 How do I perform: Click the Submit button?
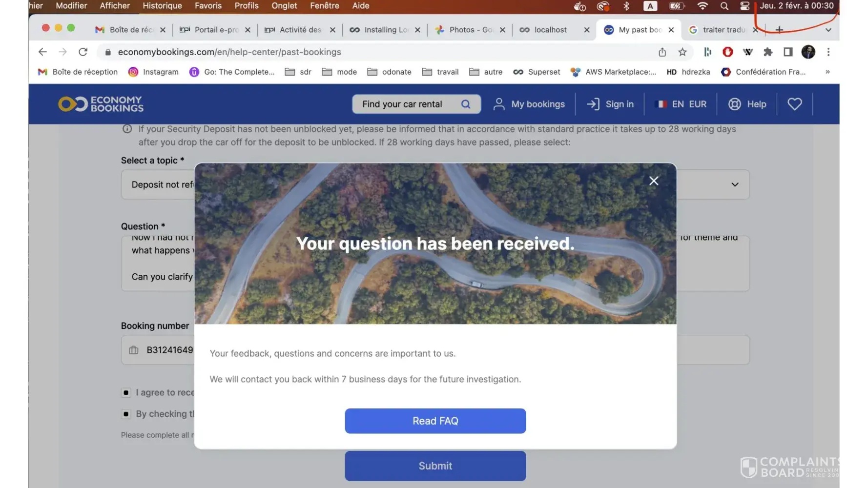[435, 466]
